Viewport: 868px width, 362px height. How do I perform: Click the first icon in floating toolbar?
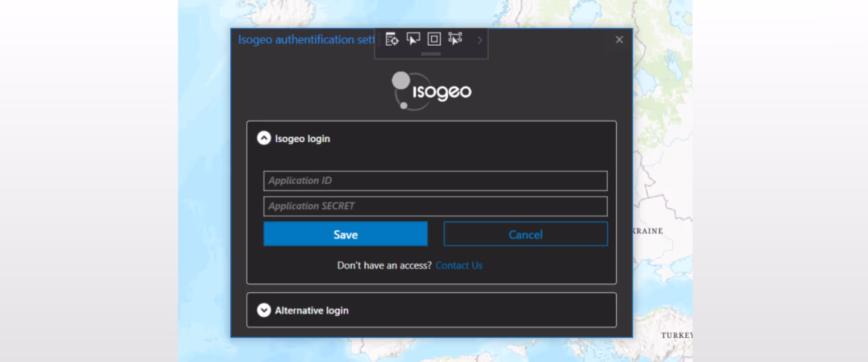pos(392,39)
